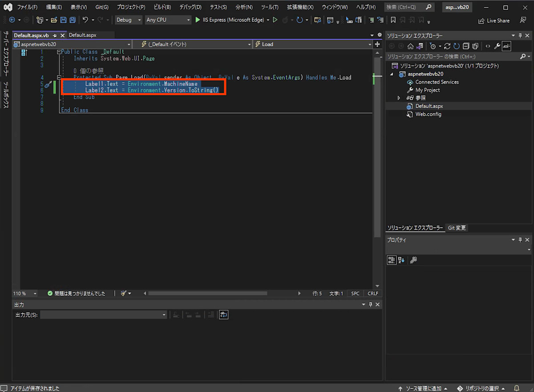The width and height of the screenshot is (534, 392).
Task: Click the Save All toolbar icon
Action: click(72, 20)
